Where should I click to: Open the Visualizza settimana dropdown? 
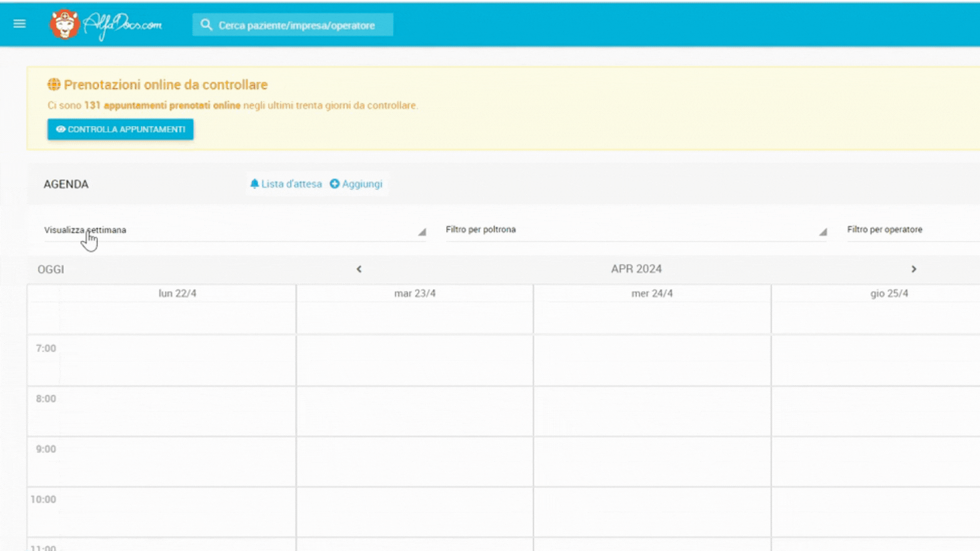(x=235, y=231)
